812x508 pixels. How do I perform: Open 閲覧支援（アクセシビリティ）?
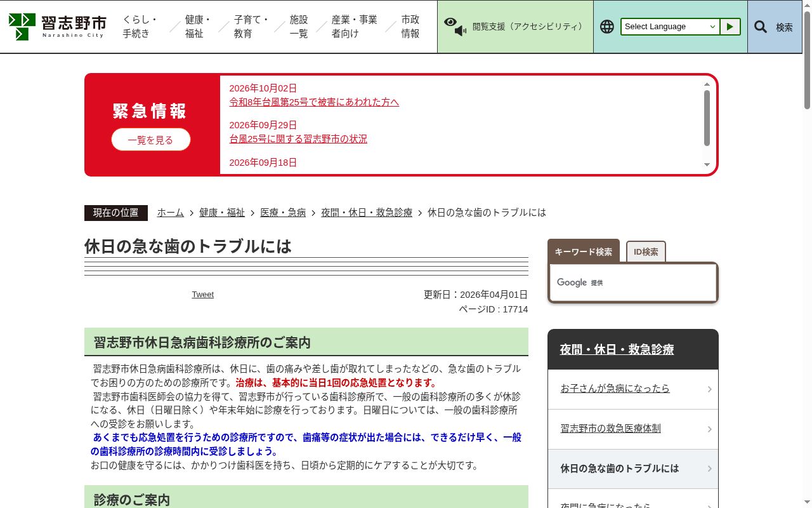click(515, 27)
